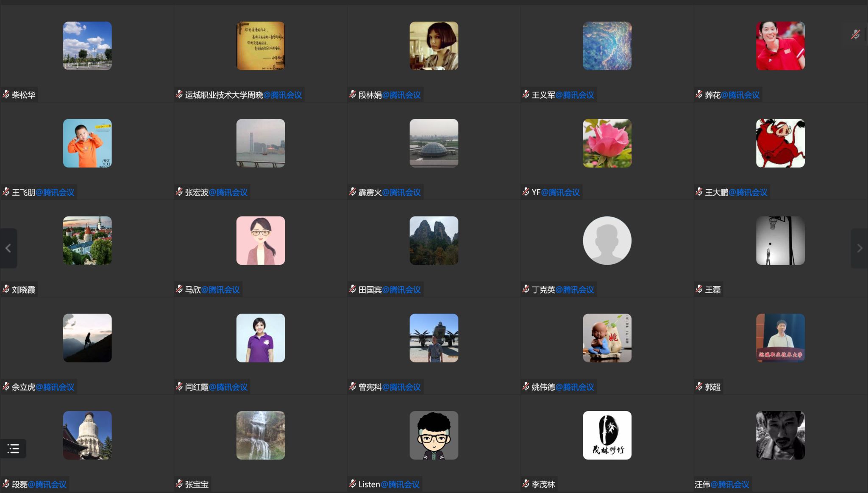Select Listen's cartoon glasses avatar
The image size is (868, 493).
434,435
